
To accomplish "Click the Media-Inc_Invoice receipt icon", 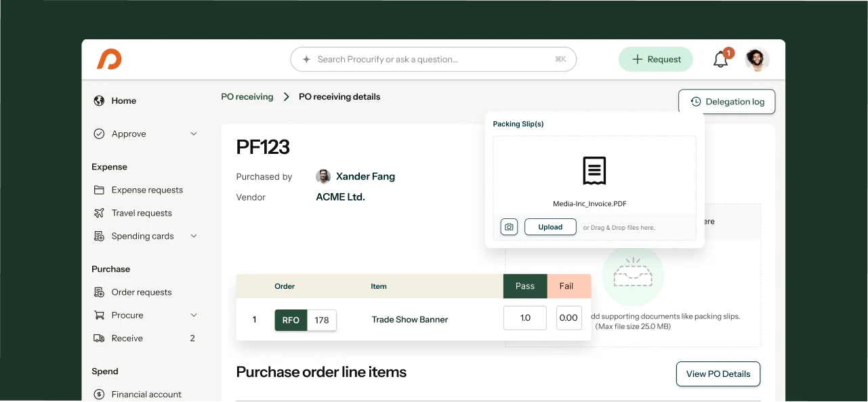I will (594, 171).
